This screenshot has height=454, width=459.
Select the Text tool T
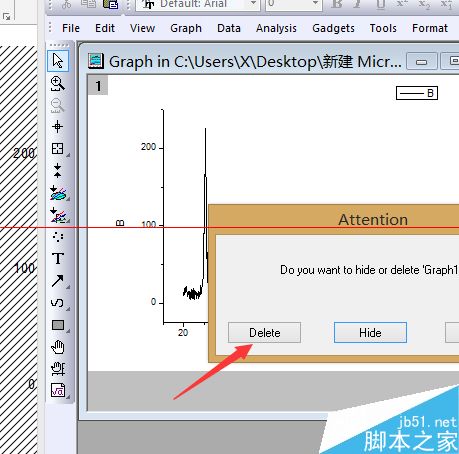(58, 258)
